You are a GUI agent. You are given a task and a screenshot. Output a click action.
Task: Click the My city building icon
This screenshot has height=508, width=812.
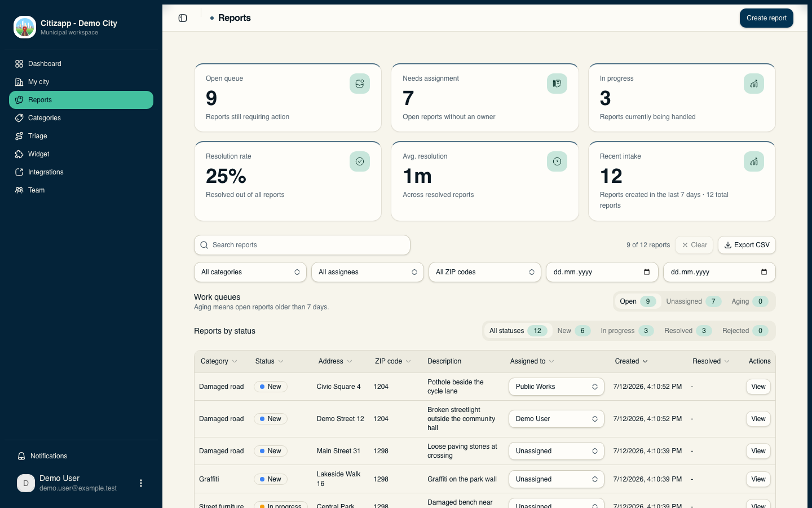pyautogui.click(x=19, y=82)
